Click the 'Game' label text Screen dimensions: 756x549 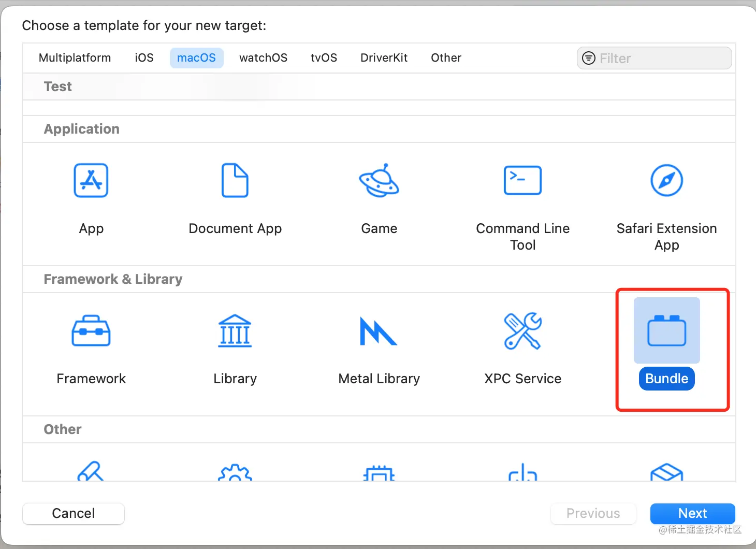[x=379, y=228]
